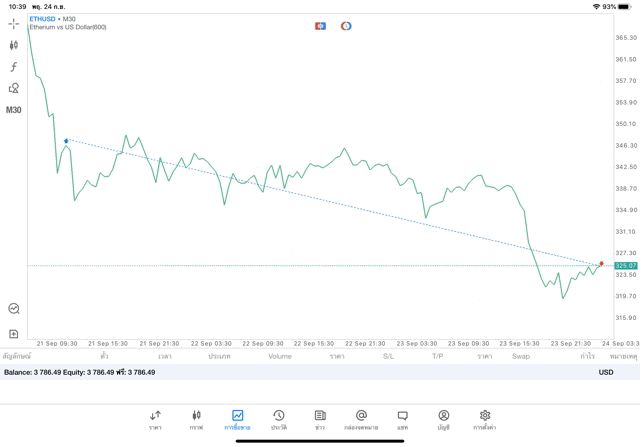This screenshot has height=447, width=640.
Task: Open the Settings gear tab
Action: tap(485, 419)
